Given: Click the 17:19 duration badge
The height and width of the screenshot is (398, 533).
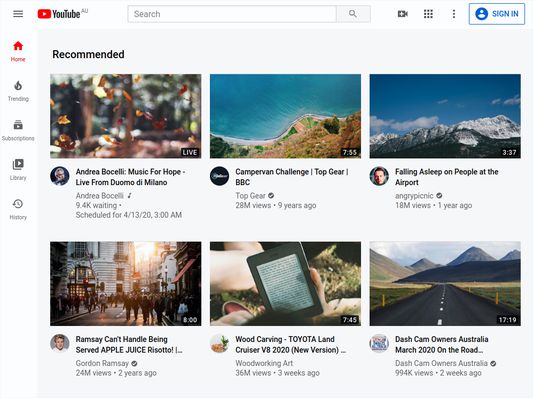Looking at the screenshot, I should click(x=507, y=320).
